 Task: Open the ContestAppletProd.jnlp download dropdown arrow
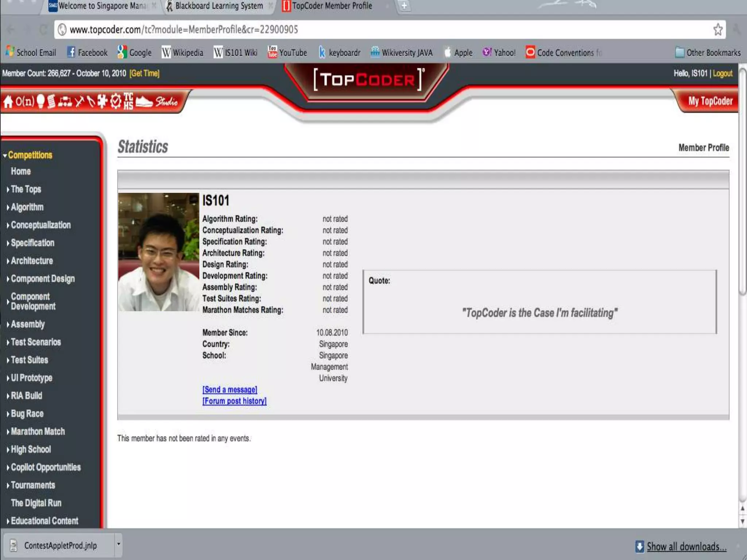click(x=119, y=544)
